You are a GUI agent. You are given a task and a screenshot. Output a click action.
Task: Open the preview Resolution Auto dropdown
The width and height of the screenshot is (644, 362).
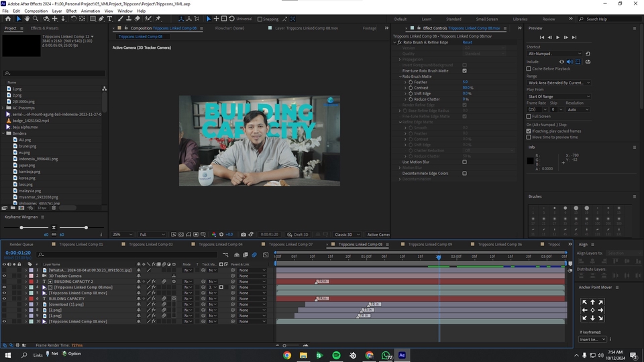578,110
